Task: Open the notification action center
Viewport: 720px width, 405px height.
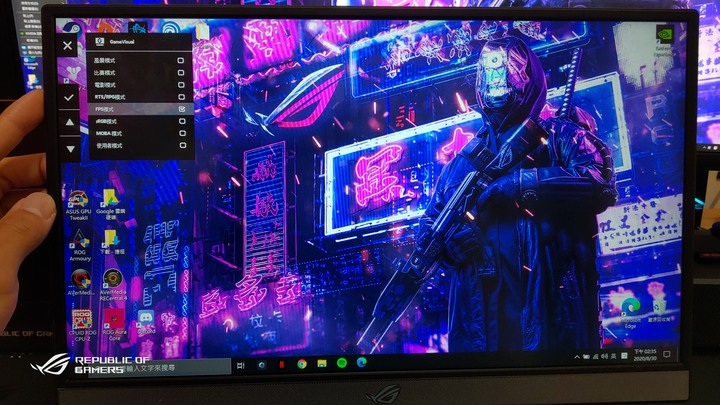Action: pos(667,354)
